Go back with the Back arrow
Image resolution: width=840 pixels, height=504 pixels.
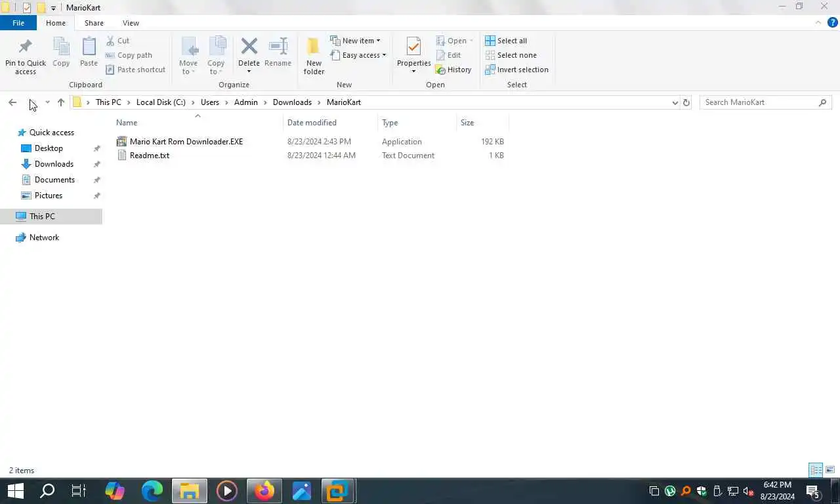(x=12, y=102)
